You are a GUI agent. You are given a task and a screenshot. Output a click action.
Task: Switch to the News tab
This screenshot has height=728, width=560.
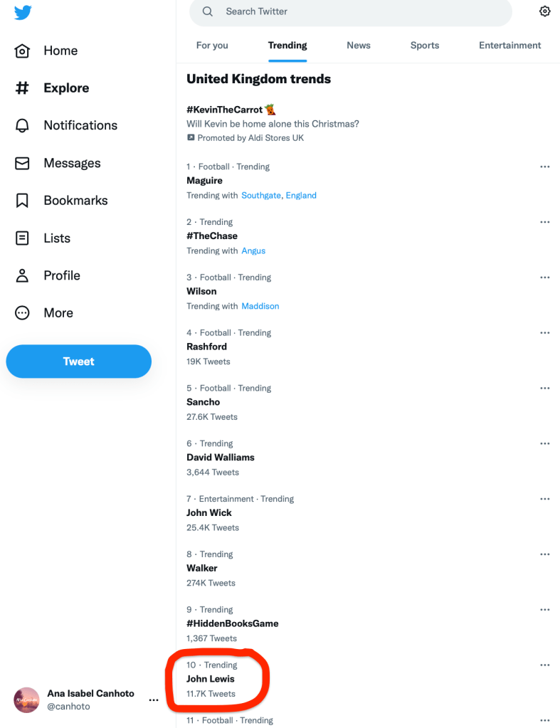[x=359, y=46]
